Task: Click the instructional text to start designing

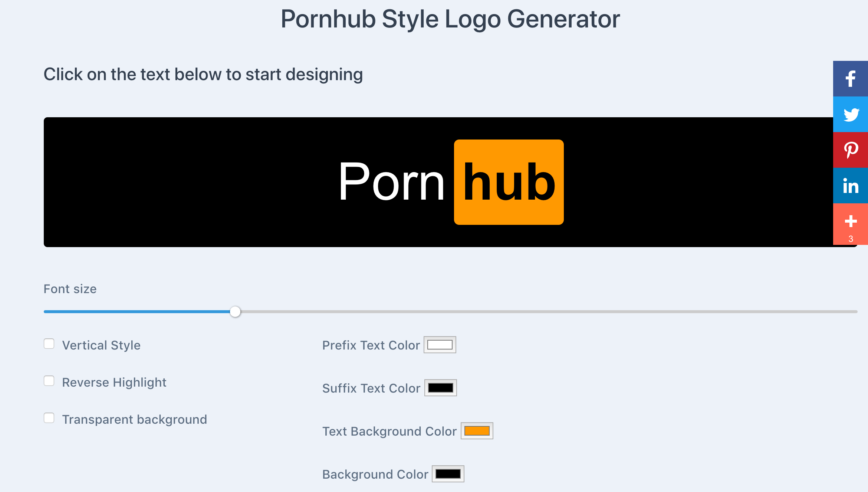Action: [203, 75]
